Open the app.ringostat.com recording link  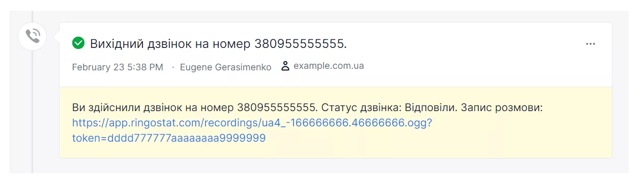click(x=252, y=123)
